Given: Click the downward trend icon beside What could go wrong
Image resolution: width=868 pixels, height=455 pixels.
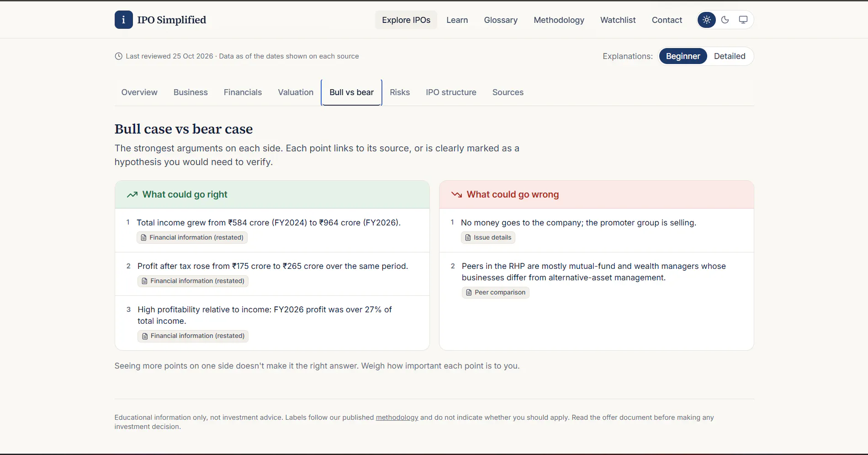Looking at the screenshot, I should pyautogui.click(x=457, y=194).
